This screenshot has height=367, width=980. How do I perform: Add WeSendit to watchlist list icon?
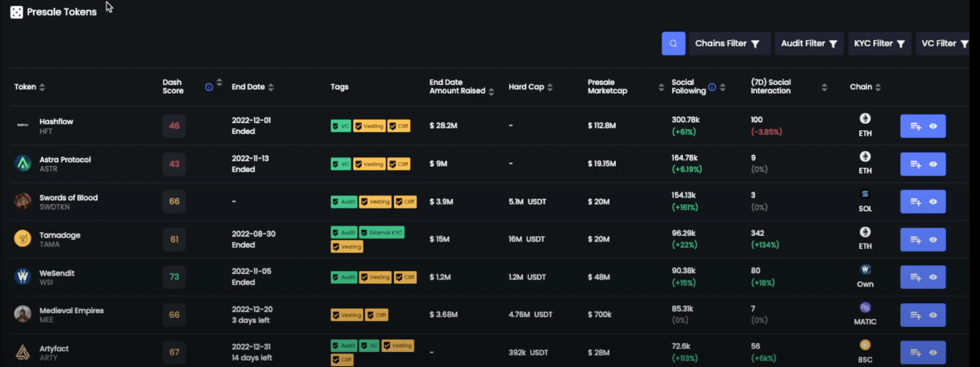[x=915, y=277]
